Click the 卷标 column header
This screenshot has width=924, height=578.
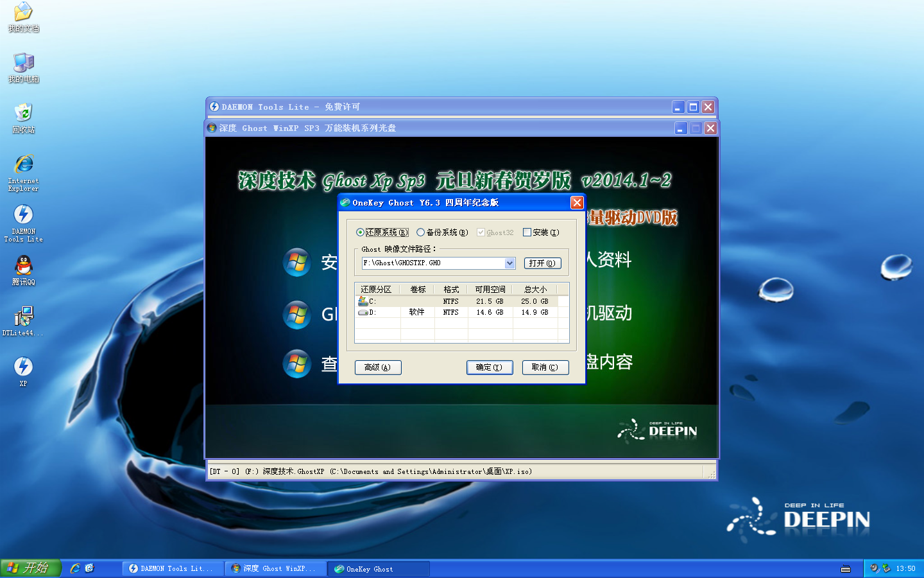(x=418, y=290)
